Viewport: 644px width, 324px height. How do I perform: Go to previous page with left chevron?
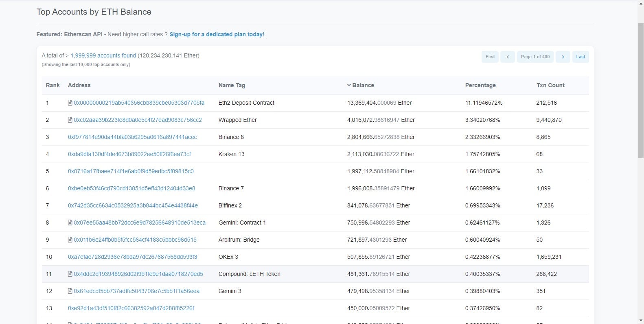coord(508,57)
